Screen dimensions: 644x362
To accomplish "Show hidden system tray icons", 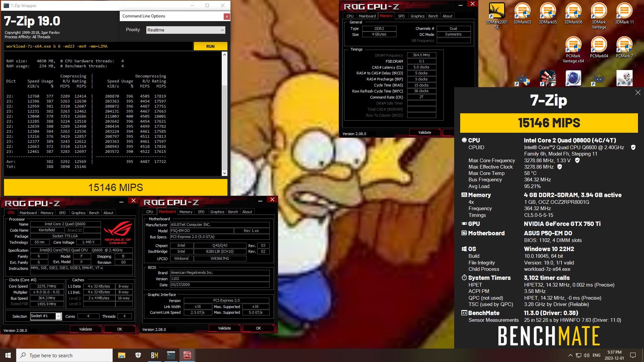I will [570, 355].
